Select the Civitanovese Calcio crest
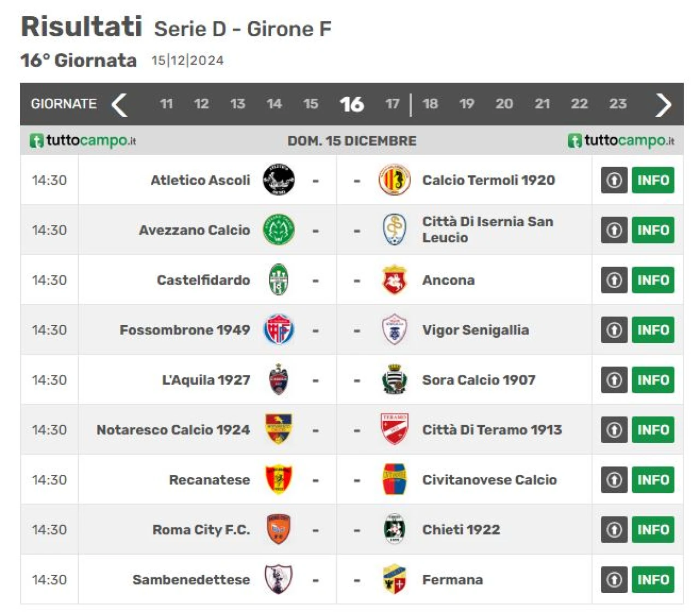This screenshot has height=612, width=700. (394, 479)
